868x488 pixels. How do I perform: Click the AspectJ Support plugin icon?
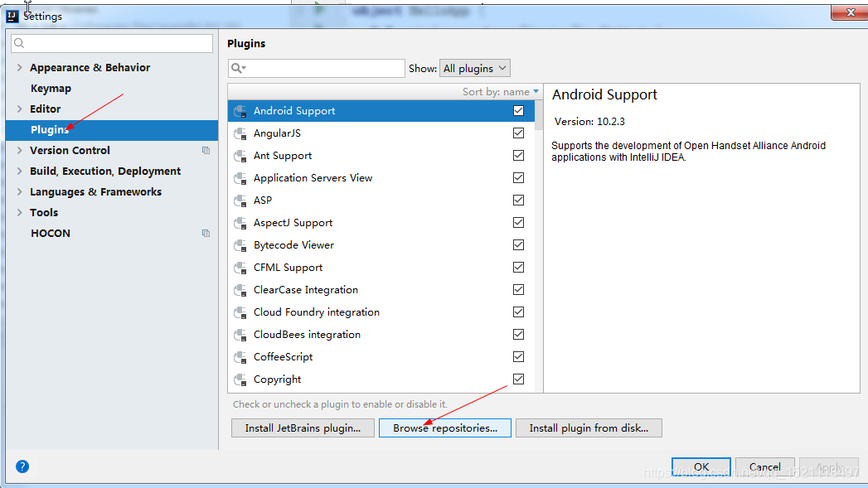(x=240, y=223)
